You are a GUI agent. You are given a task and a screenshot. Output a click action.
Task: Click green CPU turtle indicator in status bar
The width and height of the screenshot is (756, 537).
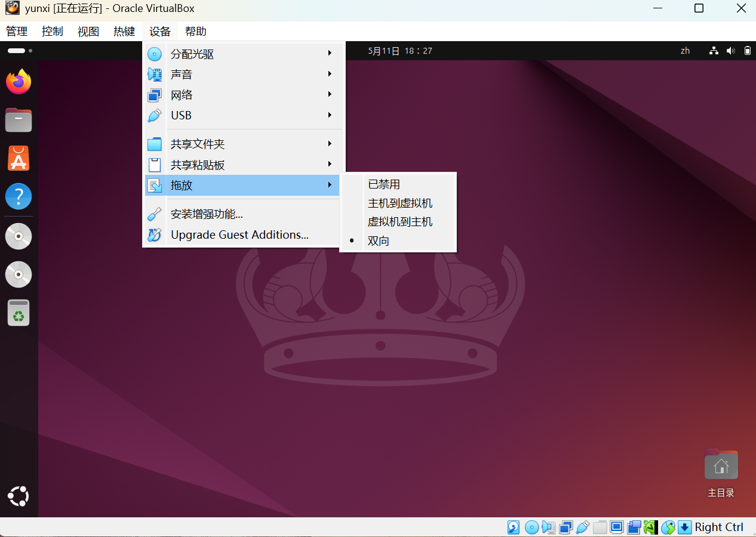tap(650, 527)
